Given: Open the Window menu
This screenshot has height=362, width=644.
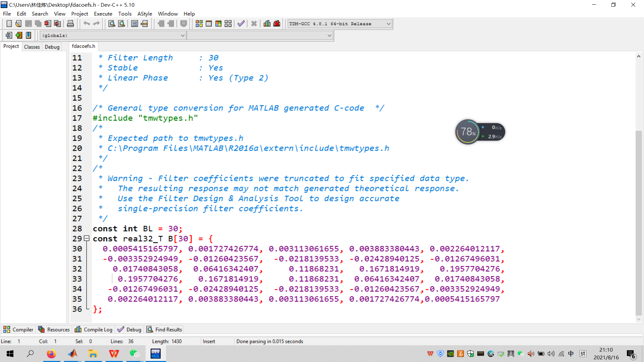Looking at the screenshot, I should coord(168,14).
